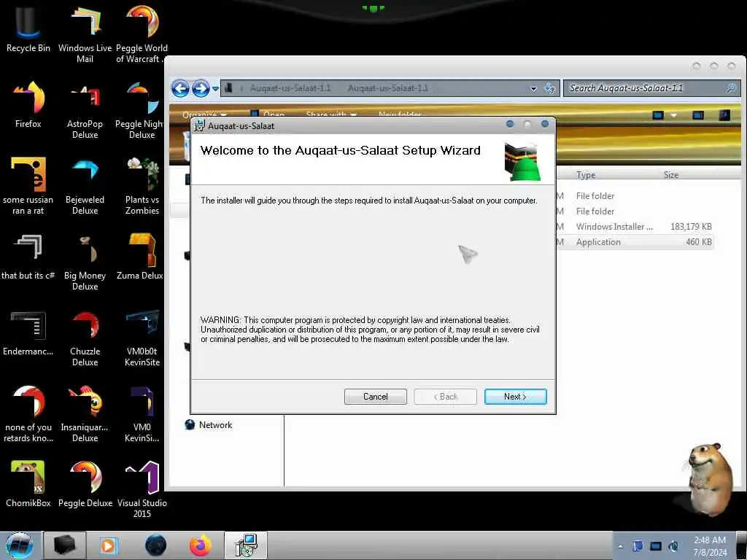Select the Application 460 KB row
The image size is (747, 560).
(634, 242)
